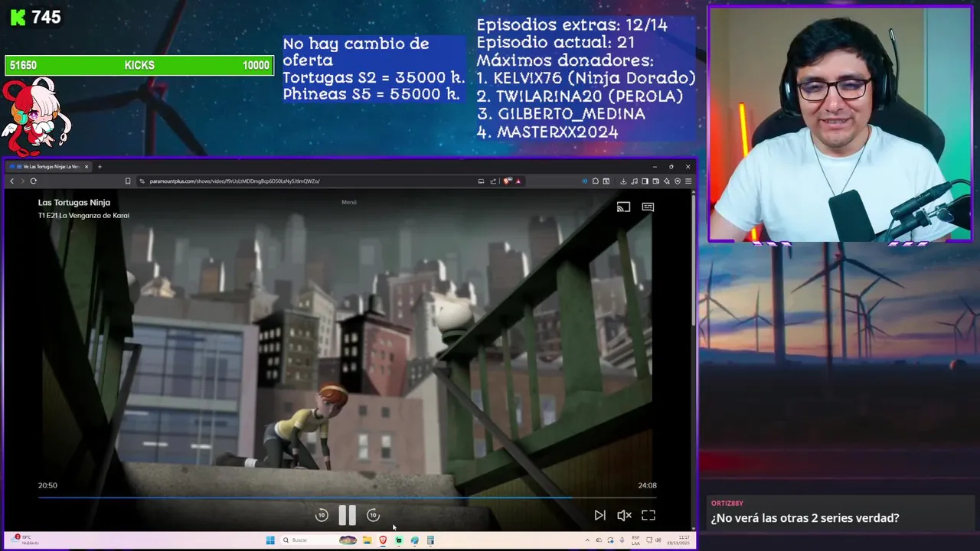Image resolution: width=980 pixels, height=551 pixels.
Task: Skip forward 10 seconds in the player
Action: coord(373,516)
